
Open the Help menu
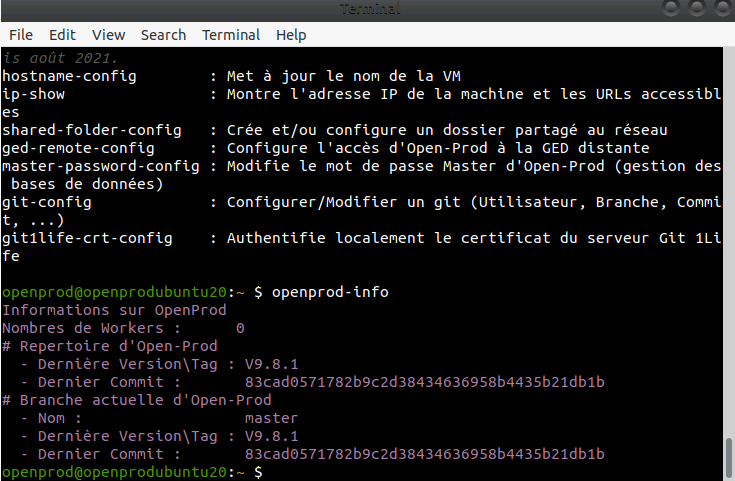(291, 35)
